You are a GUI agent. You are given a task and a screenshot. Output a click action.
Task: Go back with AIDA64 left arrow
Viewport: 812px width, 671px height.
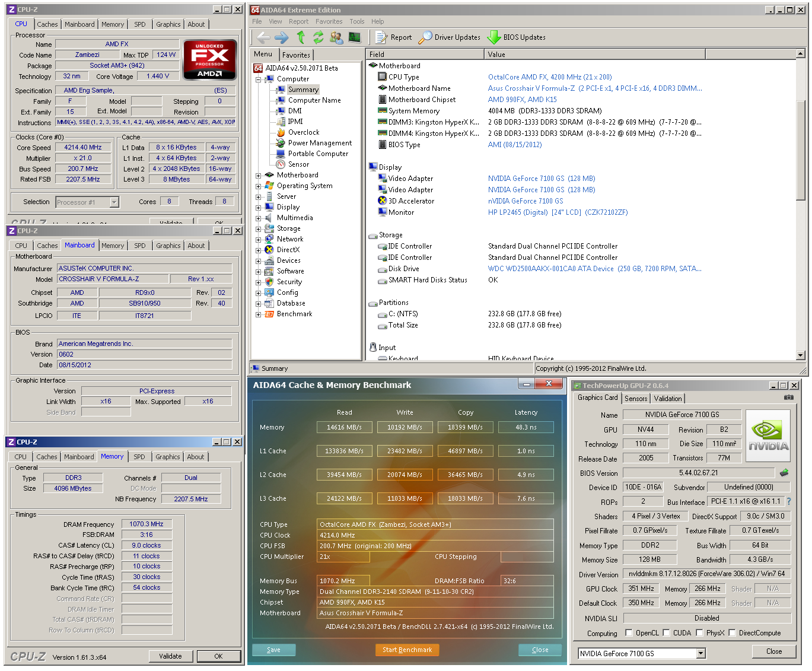click(263, 37)
